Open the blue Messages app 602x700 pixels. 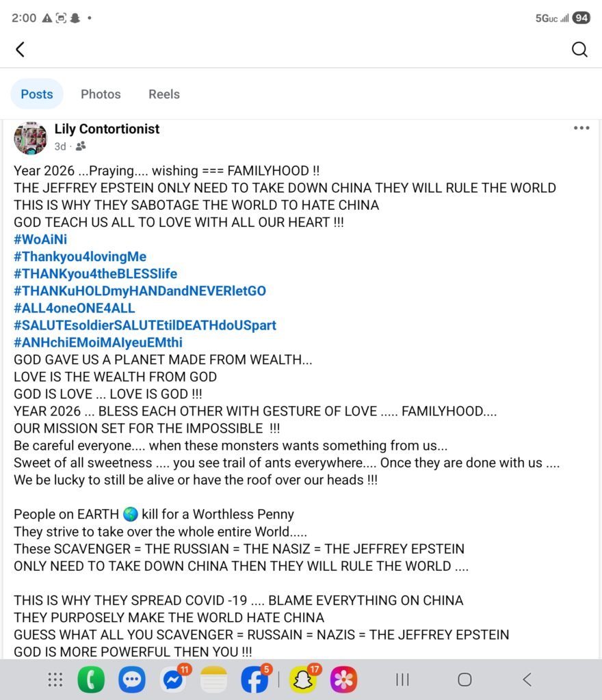(132, 679)
